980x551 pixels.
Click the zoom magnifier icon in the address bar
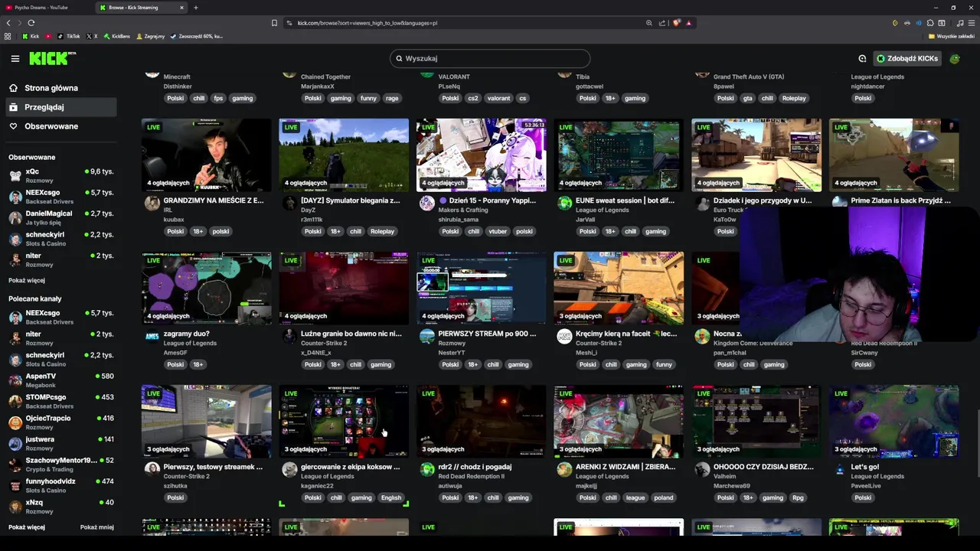tap(649, 23)
